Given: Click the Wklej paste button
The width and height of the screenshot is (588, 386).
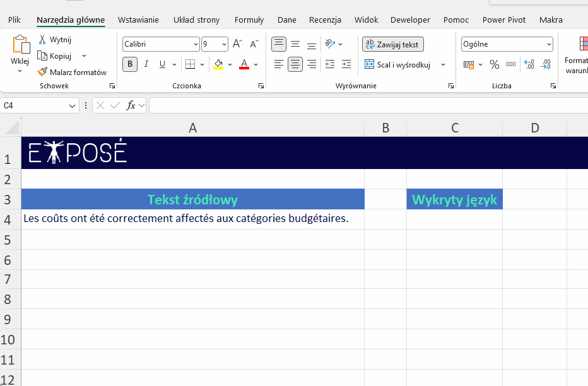Looking at the screenshot, I should (20, 53).
